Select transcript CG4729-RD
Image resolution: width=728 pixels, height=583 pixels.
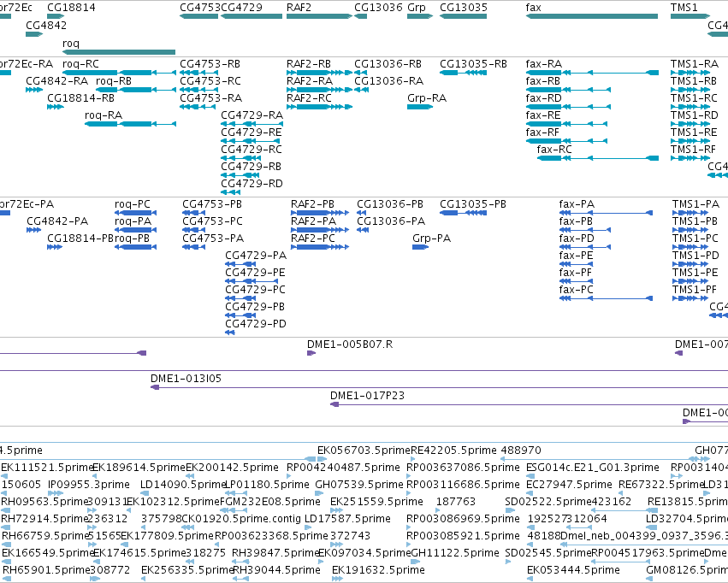coord(231,192)
